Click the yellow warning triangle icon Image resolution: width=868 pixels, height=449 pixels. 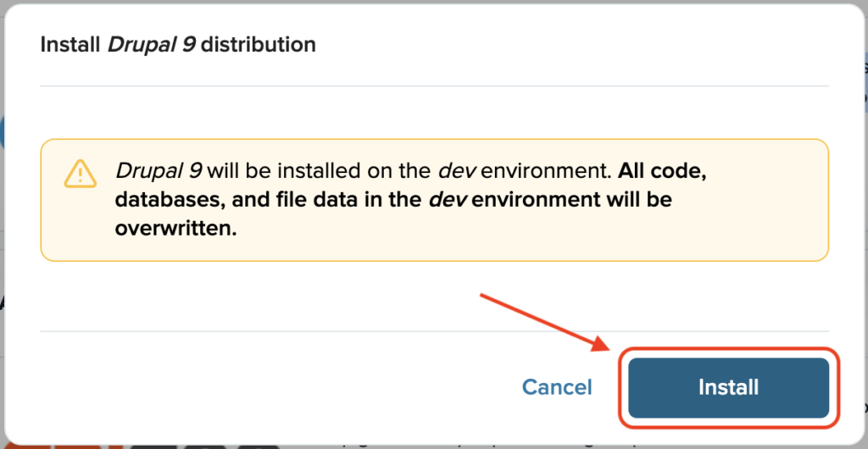point(80,173)
